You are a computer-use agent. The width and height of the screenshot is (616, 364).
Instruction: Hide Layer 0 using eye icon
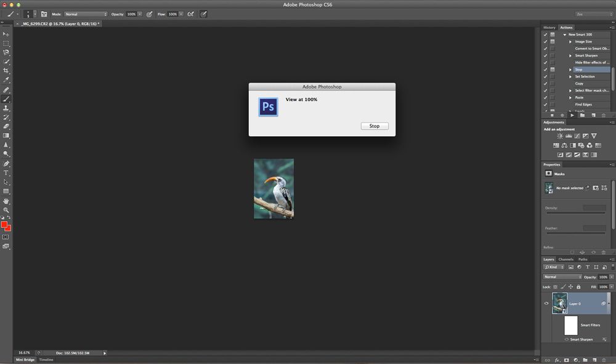point(546,304)
